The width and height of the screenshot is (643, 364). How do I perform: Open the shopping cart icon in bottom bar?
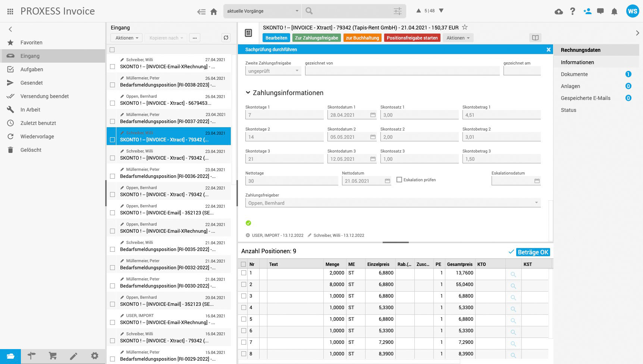[x=53, y=356]
